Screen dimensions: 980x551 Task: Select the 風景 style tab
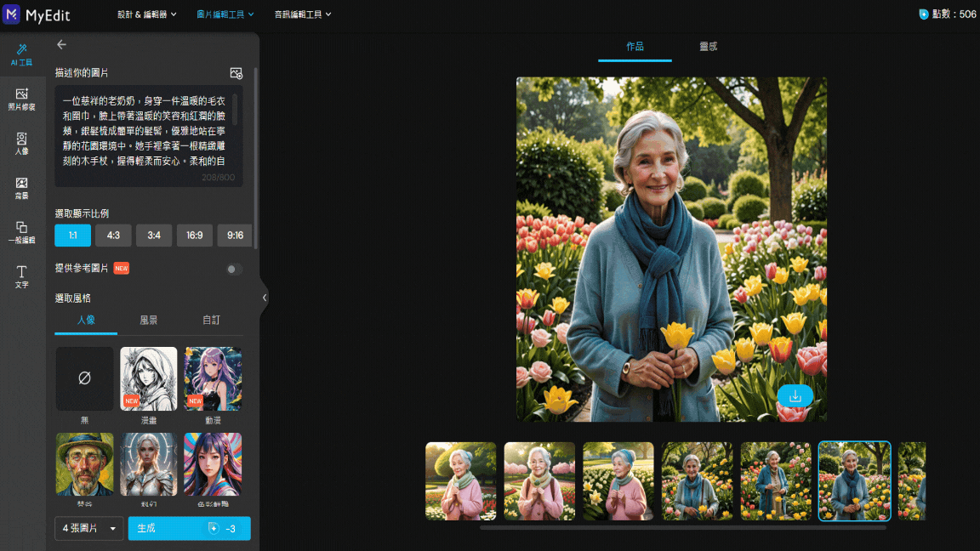[149, 321]
